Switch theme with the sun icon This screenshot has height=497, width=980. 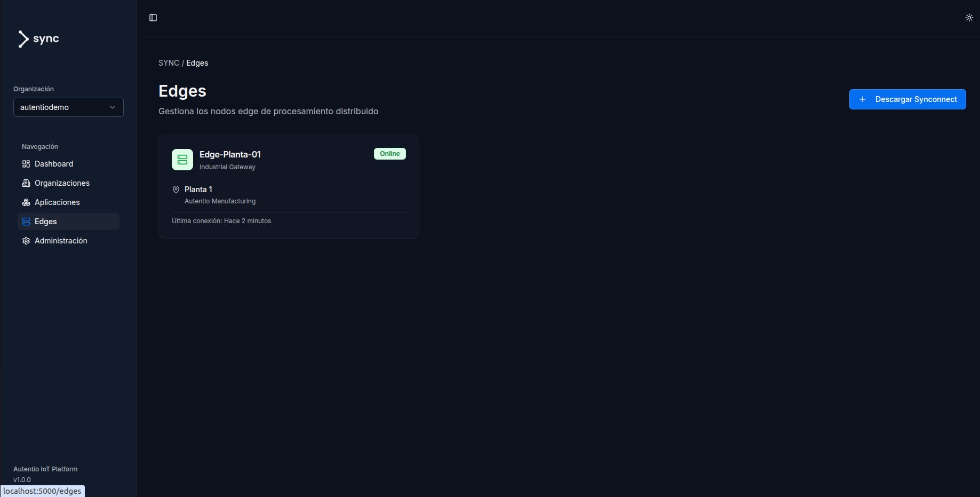[x=969, y=18]
